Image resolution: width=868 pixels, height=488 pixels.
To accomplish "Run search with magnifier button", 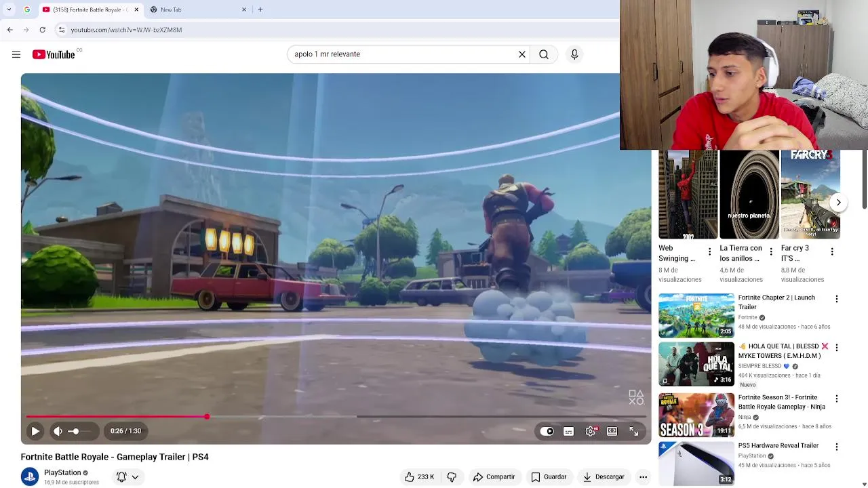I will [x=544, y=54].
